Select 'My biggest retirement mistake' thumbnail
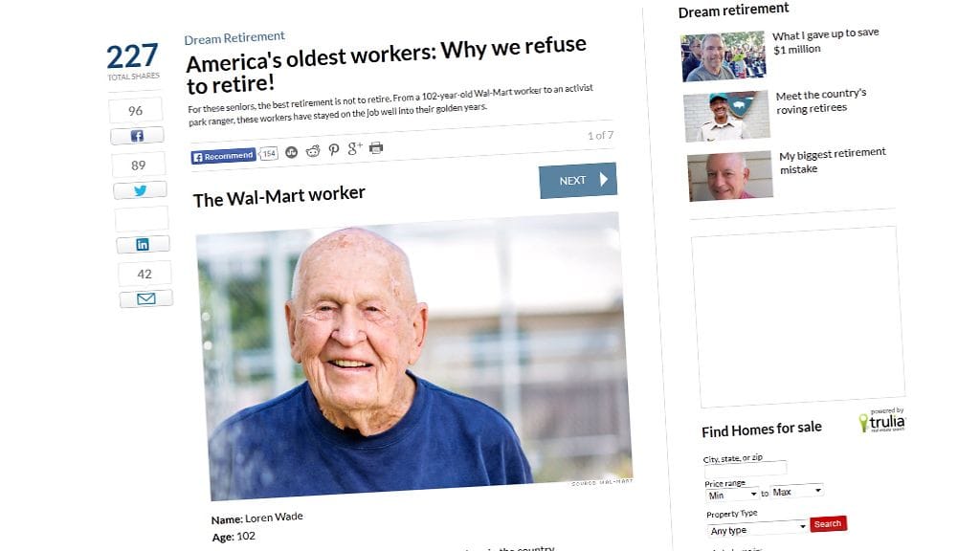Viewport: 980px width, 551px height. click(730, 176)
